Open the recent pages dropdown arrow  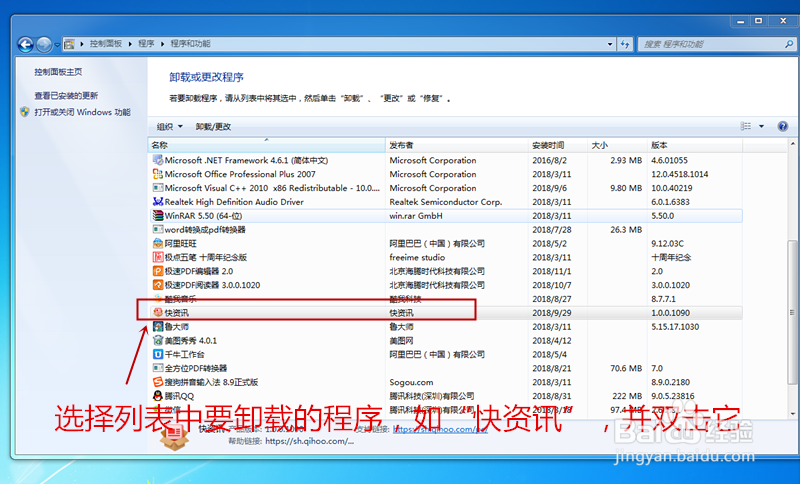click(x=57, y=45)
